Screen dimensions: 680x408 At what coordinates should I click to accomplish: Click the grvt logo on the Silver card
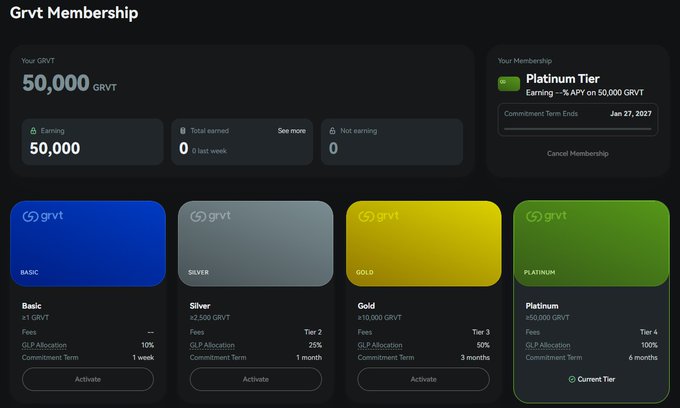coord(210,216)
